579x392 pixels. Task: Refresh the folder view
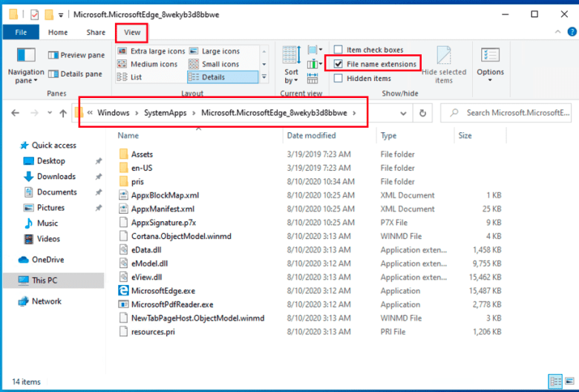tap(422, 113)
